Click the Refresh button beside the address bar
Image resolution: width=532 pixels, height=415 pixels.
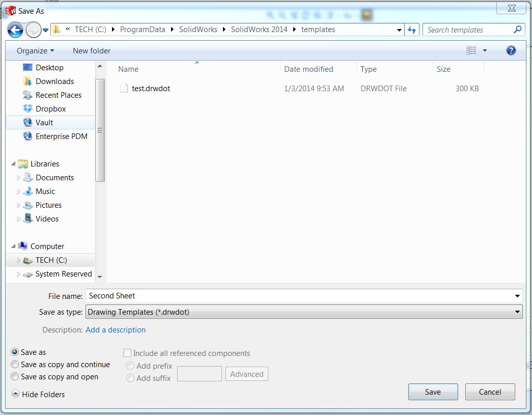click(x=412, y=30)
